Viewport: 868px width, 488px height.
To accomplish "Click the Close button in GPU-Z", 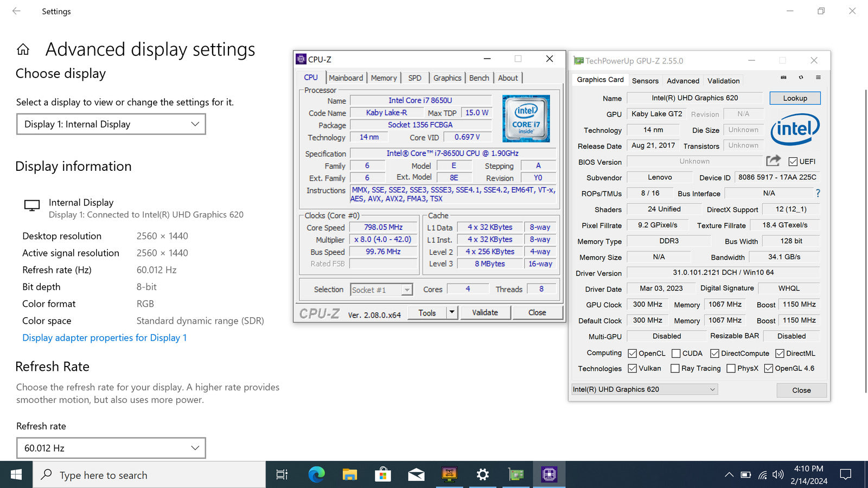I will (801, 390).
